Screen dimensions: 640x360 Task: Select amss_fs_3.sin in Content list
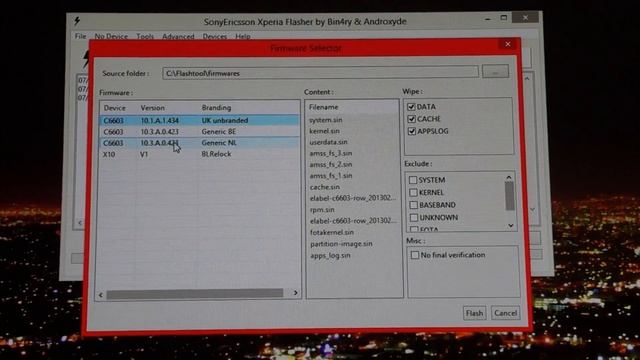click(x=331, y=153)
